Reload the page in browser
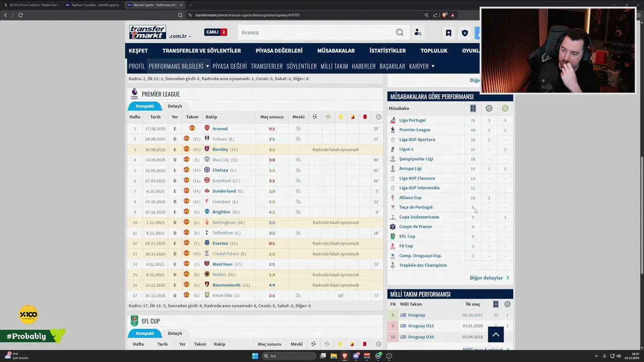 pos(20,15)
